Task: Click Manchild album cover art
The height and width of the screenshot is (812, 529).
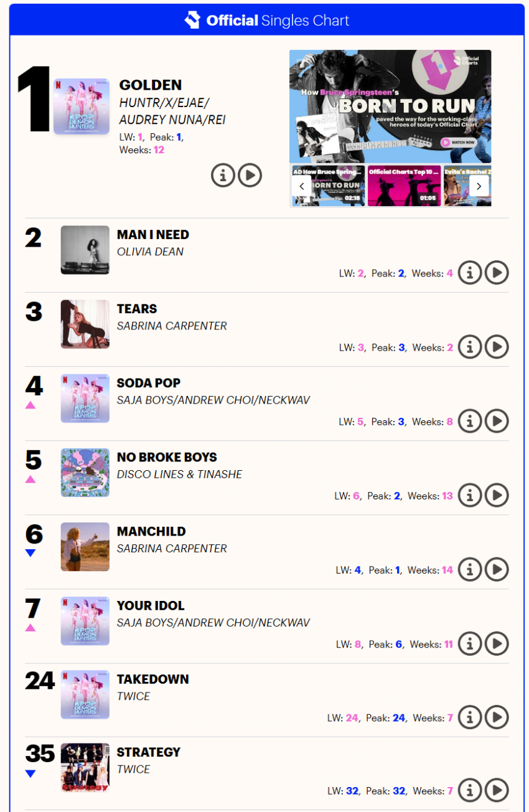Action: (x=85, y=547)
